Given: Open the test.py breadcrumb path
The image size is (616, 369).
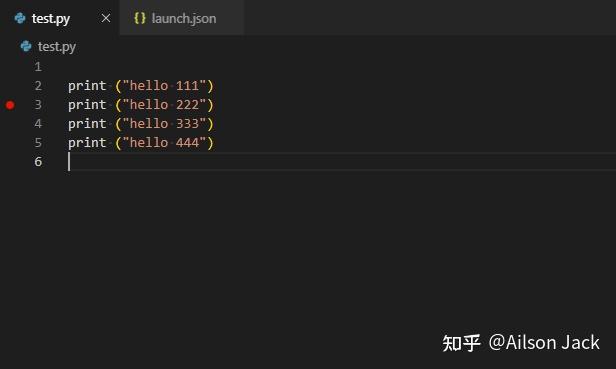Looking at the screenshot, I should tap(57, 47).
